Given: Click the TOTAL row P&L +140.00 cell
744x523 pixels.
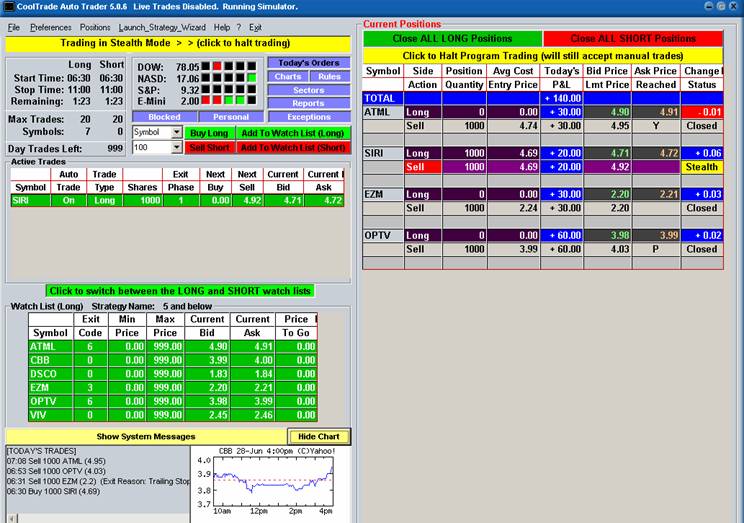Looking at the screenshot, I should (x=561, y=98).
